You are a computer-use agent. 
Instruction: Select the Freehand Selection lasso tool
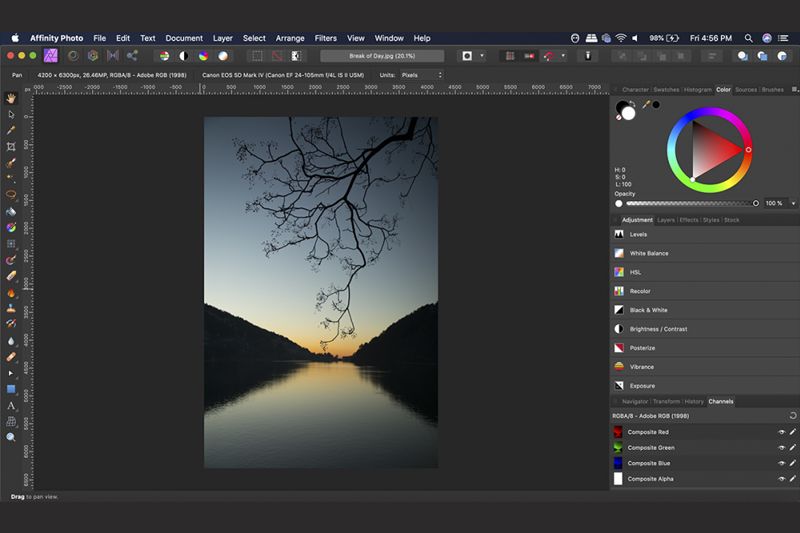[x=11, y=195]
